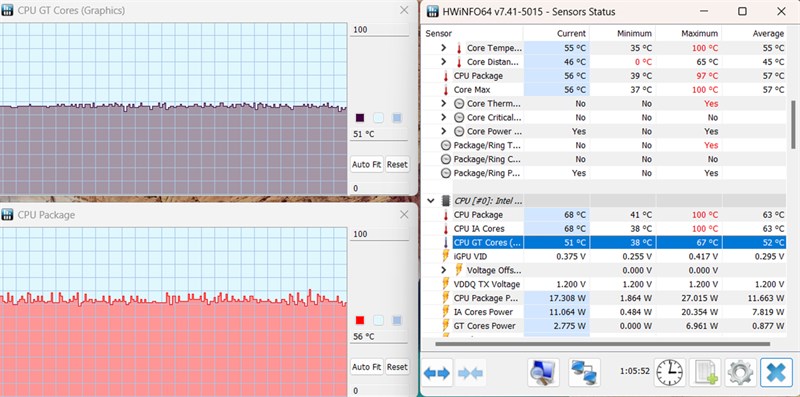Click the lightning icon beside iGPU VID
Screen dimensions: 800x397
(x=445, y=256)
